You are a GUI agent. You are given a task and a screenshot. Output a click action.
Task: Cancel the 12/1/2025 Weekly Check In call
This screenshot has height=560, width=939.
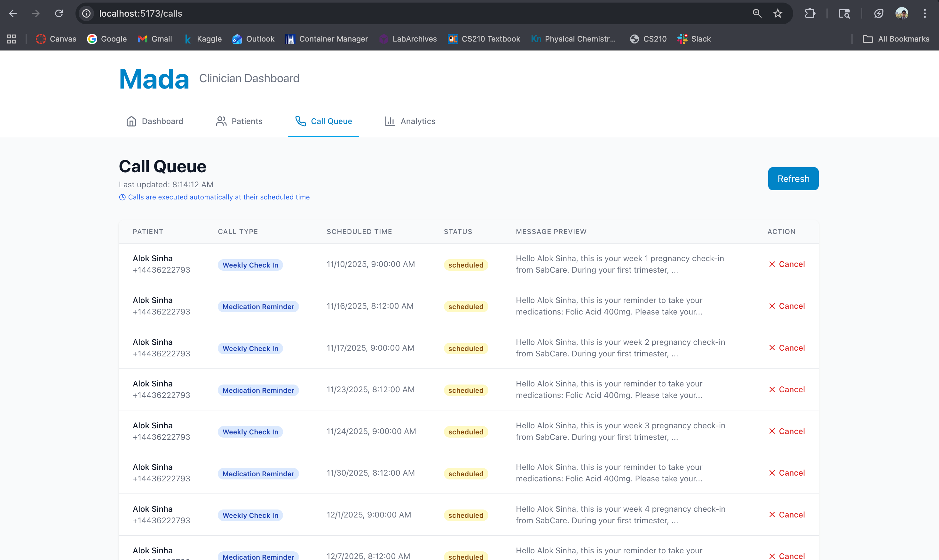(787, 515)
